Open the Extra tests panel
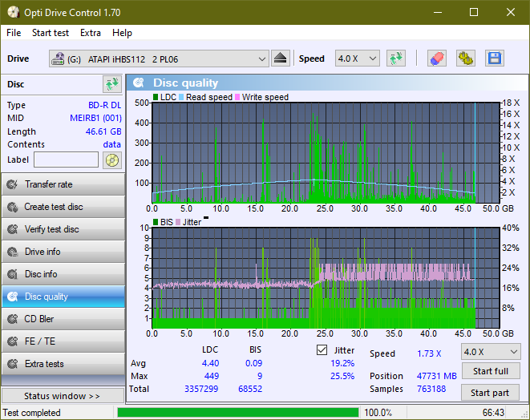The width and height of the screenshot is (530, 420). pyautogui.click(x=63, y=364)
